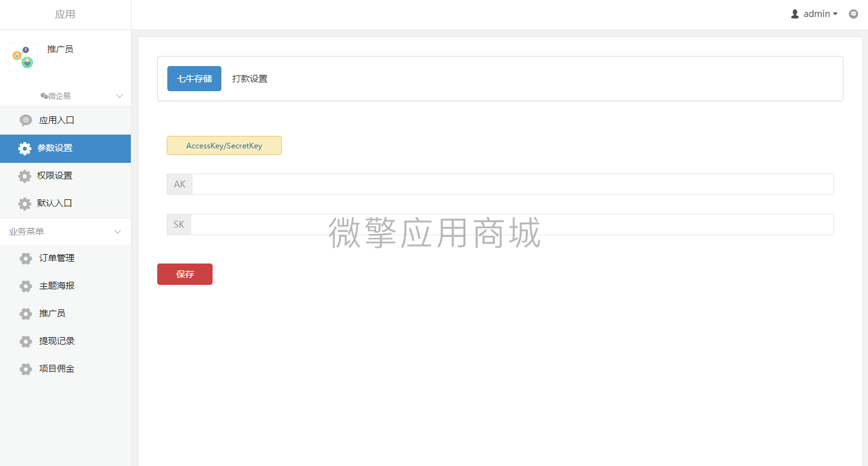Open 默认入口 in the sidebar
This screenshot has height=466, width=868.
65,204
